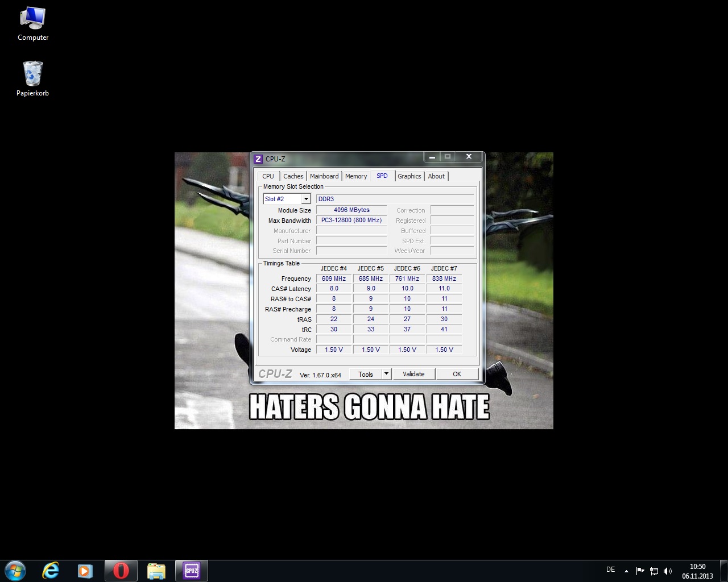728x582 pixels.
Task: Switch to the Memory tab
Action: 356,176
